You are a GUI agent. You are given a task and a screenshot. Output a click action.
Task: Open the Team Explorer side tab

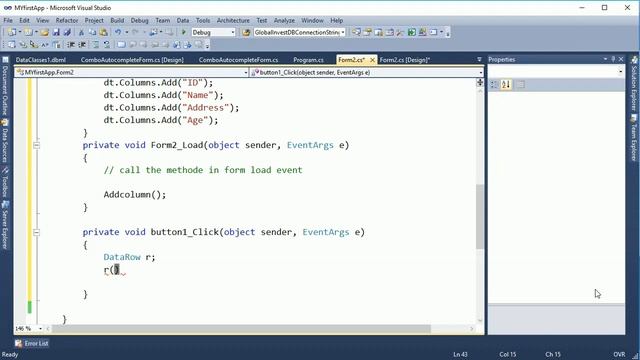634,138
